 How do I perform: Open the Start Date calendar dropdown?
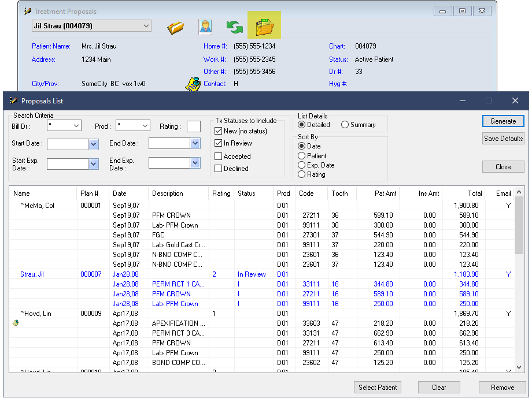coord(94,144)
